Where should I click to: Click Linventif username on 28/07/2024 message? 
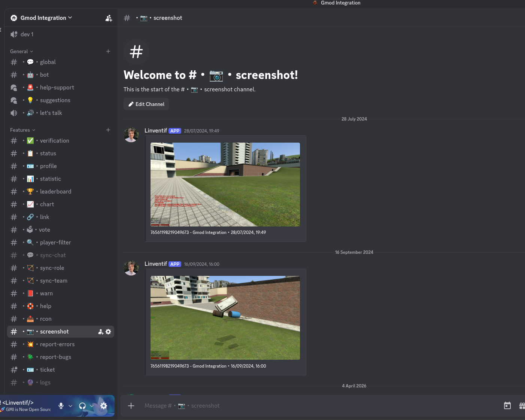155,131
